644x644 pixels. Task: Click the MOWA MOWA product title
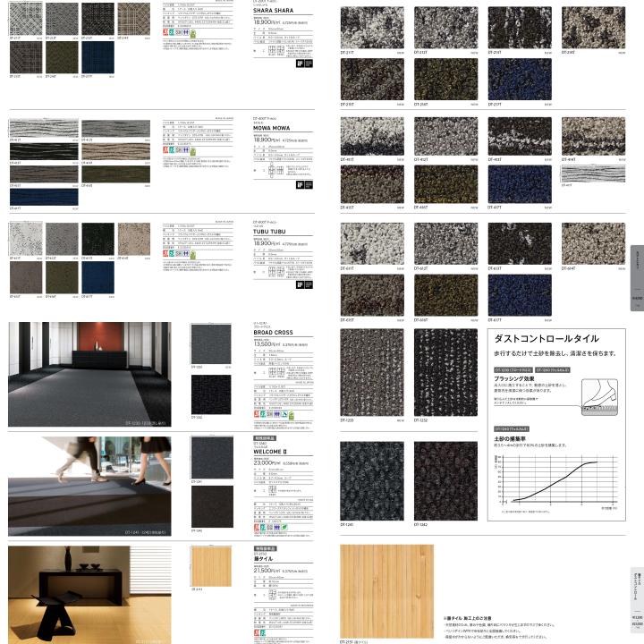(x=272, y=128)
